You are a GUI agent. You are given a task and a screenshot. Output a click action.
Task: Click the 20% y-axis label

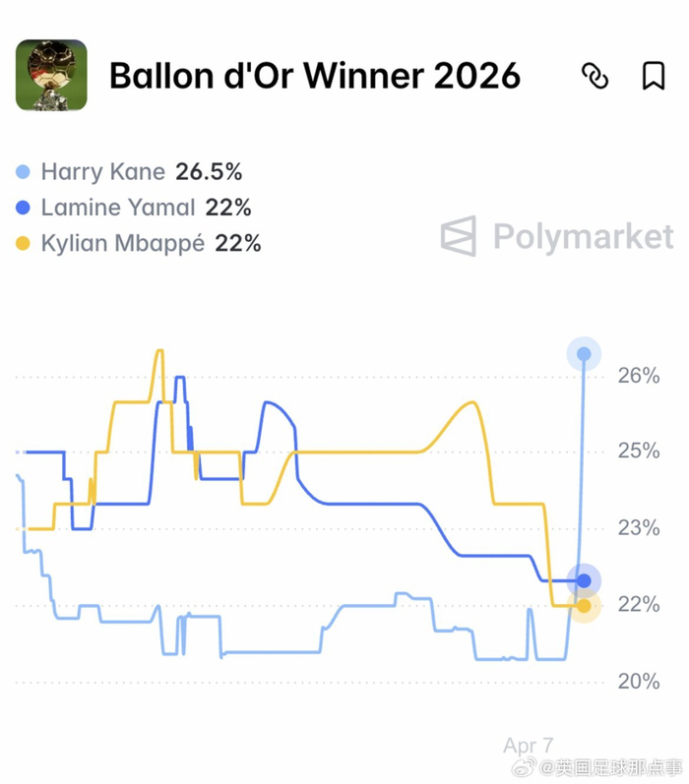(x=639, y=682)
